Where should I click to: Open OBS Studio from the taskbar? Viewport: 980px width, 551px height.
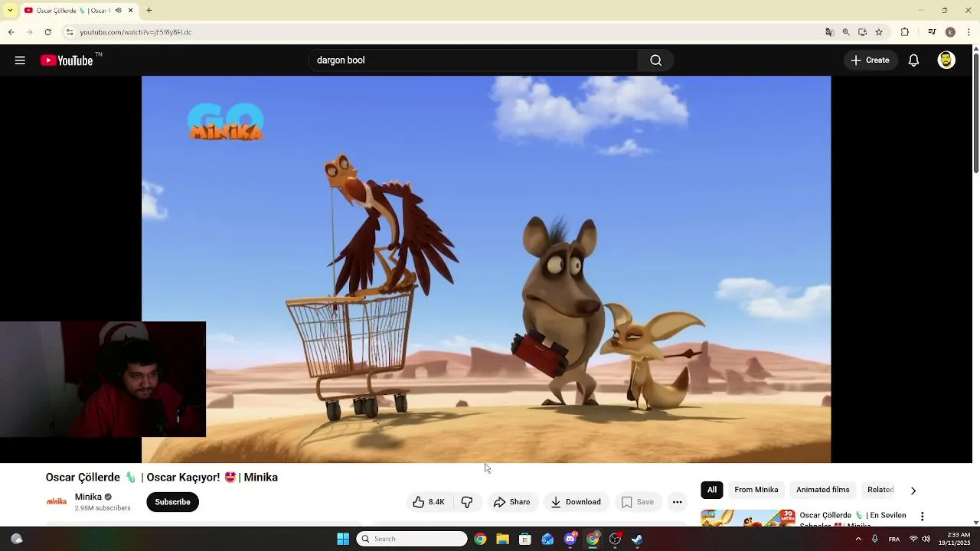pos(615,539)
